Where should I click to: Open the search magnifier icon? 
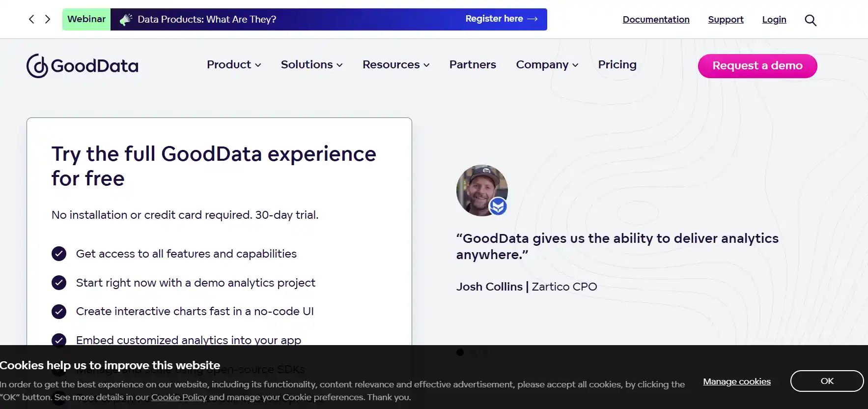pyautogui.click(x=811, y=20)
